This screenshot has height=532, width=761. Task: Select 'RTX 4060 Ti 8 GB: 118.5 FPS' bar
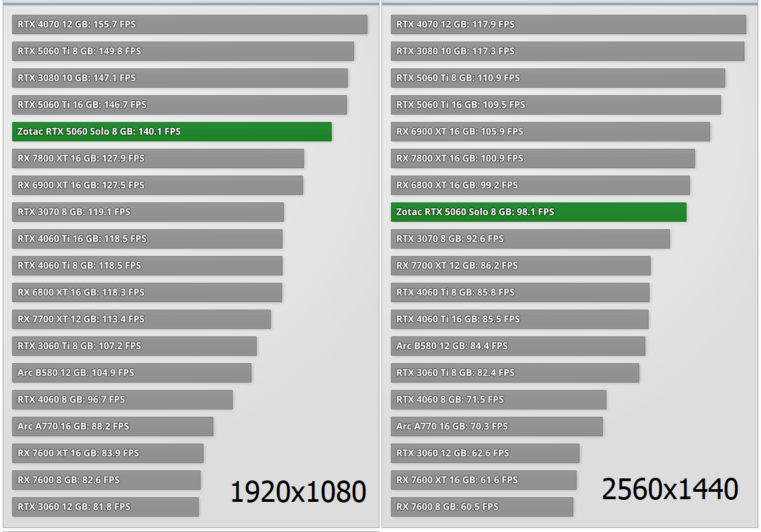tap(147, 266)
